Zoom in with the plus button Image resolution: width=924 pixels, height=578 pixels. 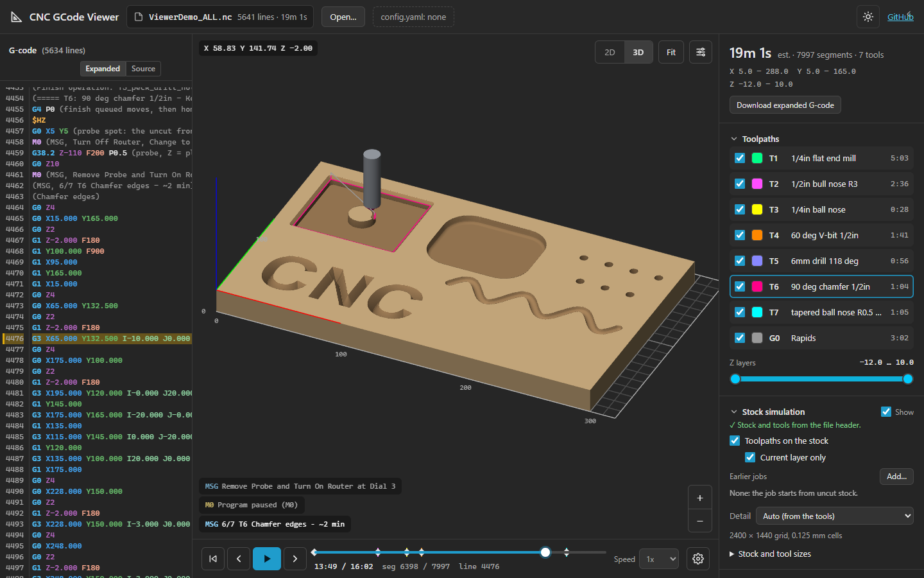pyautogui.click(x=700, y=498)
